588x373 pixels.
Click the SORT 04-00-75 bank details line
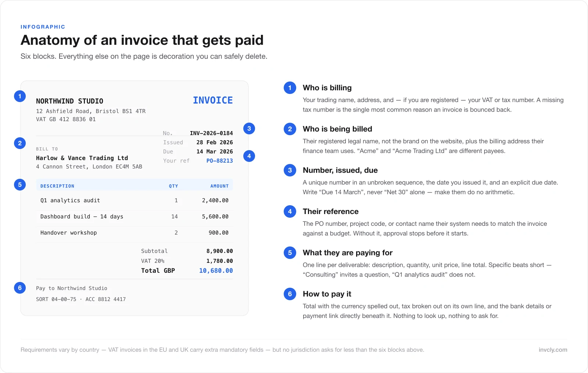click(x=81, y=299)
